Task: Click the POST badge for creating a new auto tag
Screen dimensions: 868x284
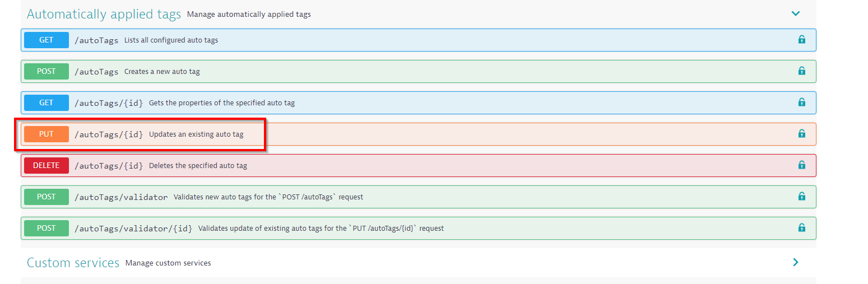Action: click(x=47, y=72)
